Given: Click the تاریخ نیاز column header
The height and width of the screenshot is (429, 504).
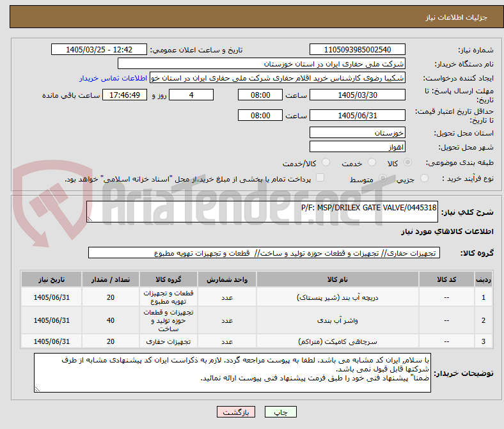Looking at the screenshot, I should coord(51,279).
